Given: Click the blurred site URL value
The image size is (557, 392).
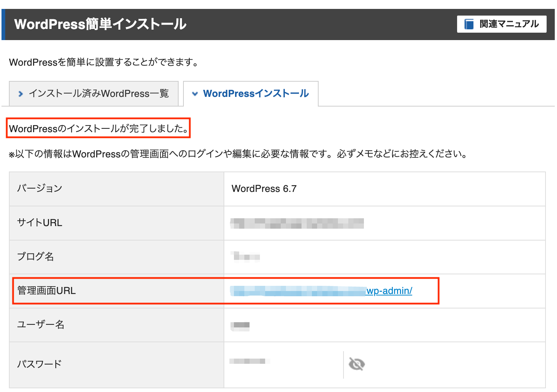Looking at the screenshot, I should click(297, 223).
